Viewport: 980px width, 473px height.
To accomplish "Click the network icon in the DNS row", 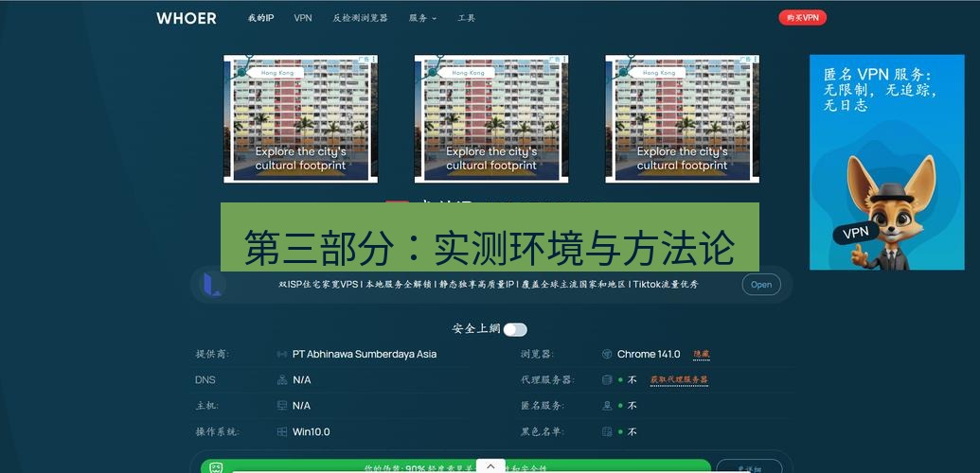I will pyautogui.click(x=282, y=380).
